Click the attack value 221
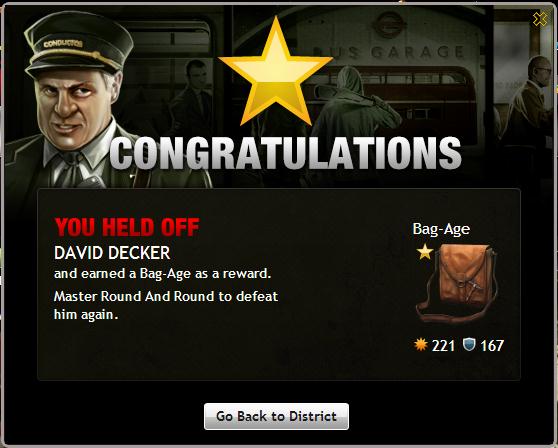The height and width of the screenshot is (448, 558). [443, 346]
